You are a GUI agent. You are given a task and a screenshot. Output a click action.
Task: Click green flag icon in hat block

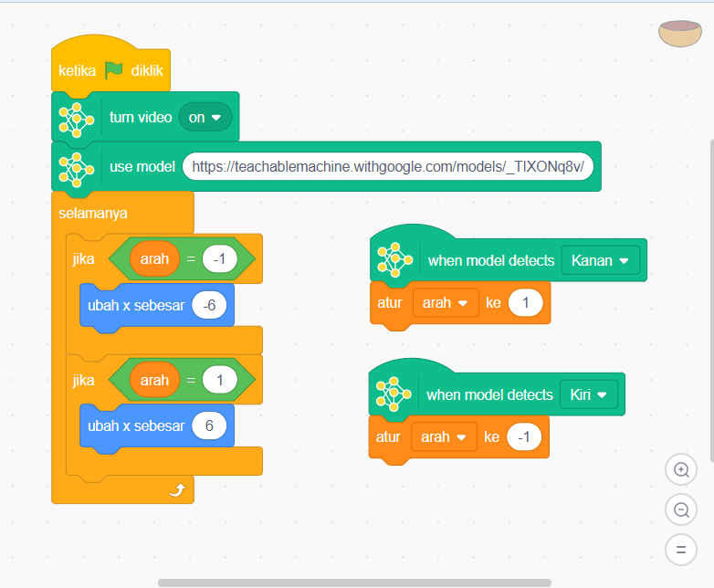pos(113,70)
